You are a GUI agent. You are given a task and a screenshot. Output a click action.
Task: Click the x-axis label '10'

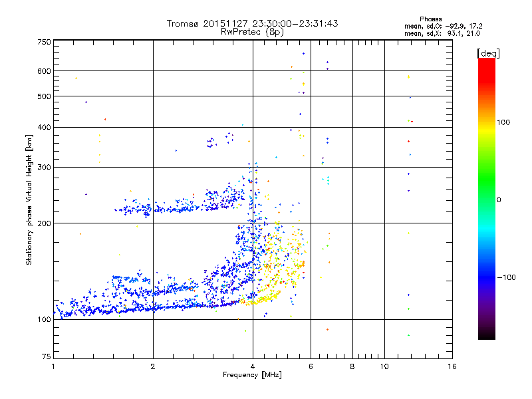(384, 366)
